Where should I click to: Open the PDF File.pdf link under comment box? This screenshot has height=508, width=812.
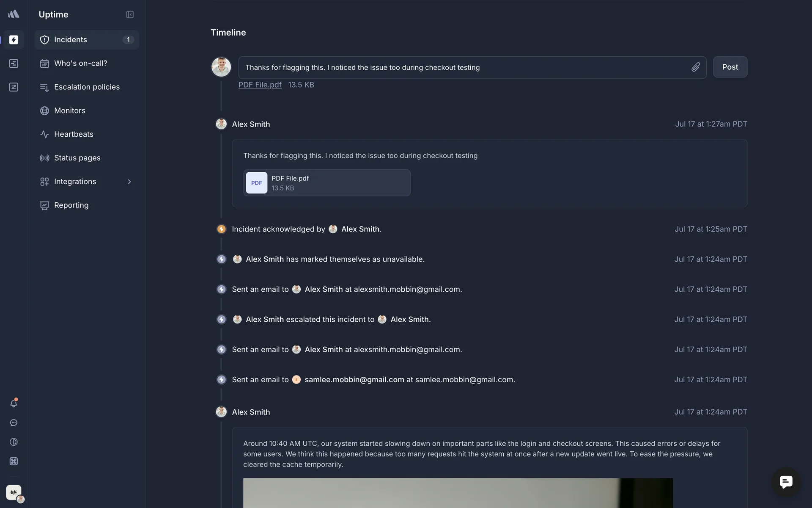pyautogui.click(x=260, y=85)
